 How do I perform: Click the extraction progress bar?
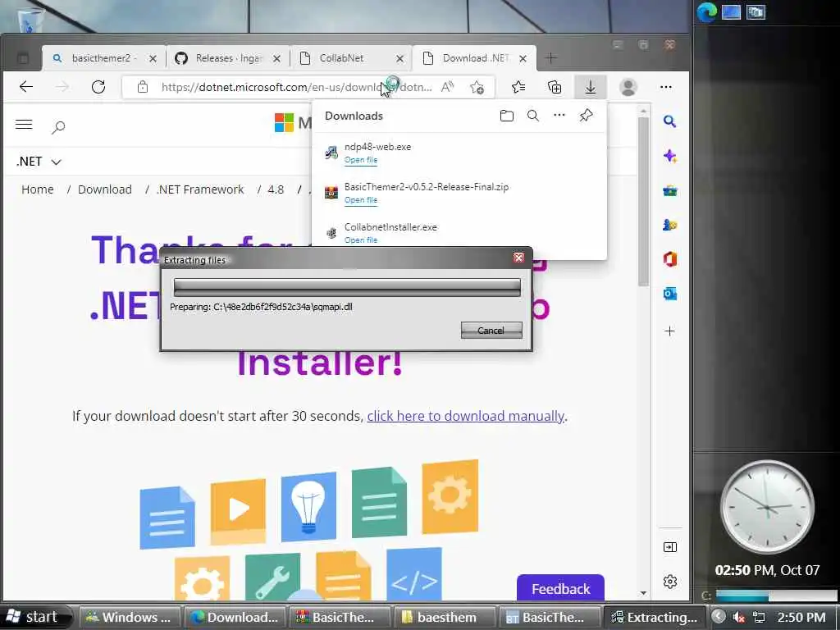point(347,287)
